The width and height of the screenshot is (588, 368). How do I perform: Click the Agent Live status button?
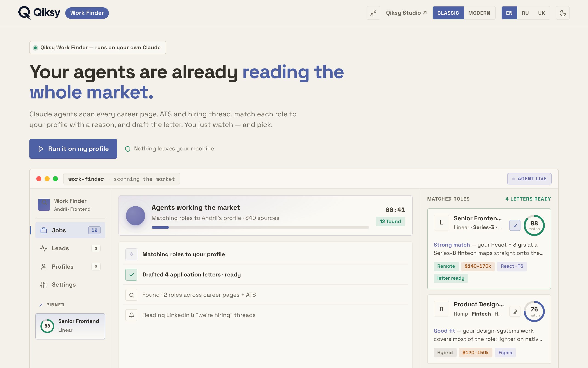click(x=529, y=179)
